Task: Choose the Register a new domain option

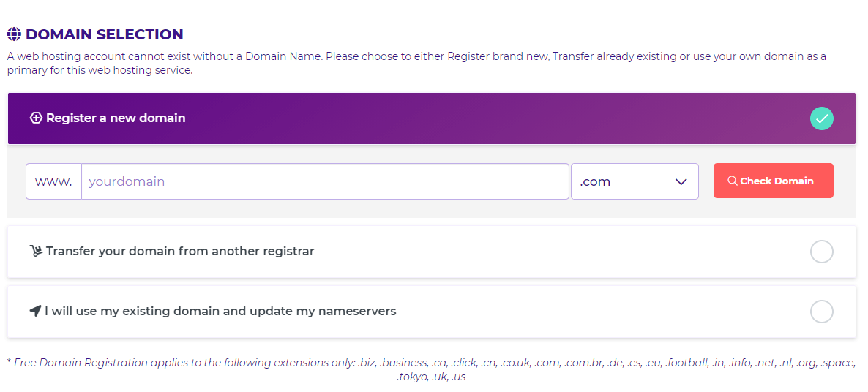Action: 432,118
